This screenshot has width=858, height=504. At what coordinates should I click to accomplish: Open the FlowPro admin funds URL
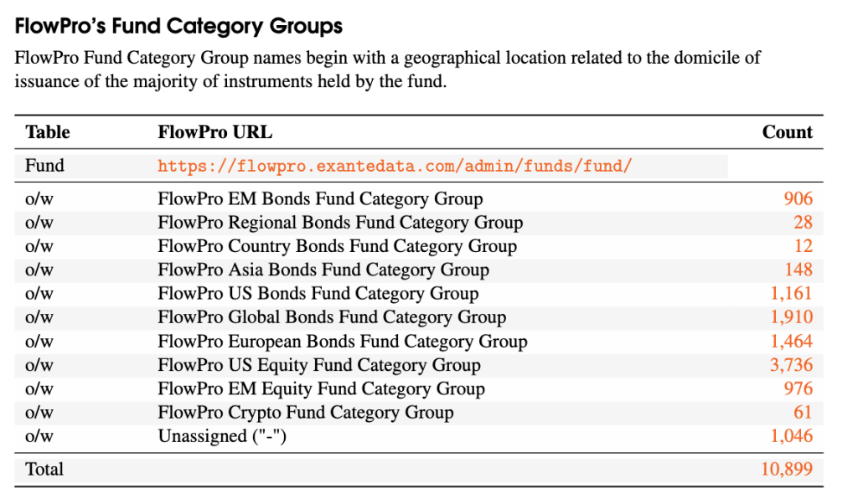click(x=394, y=166)
